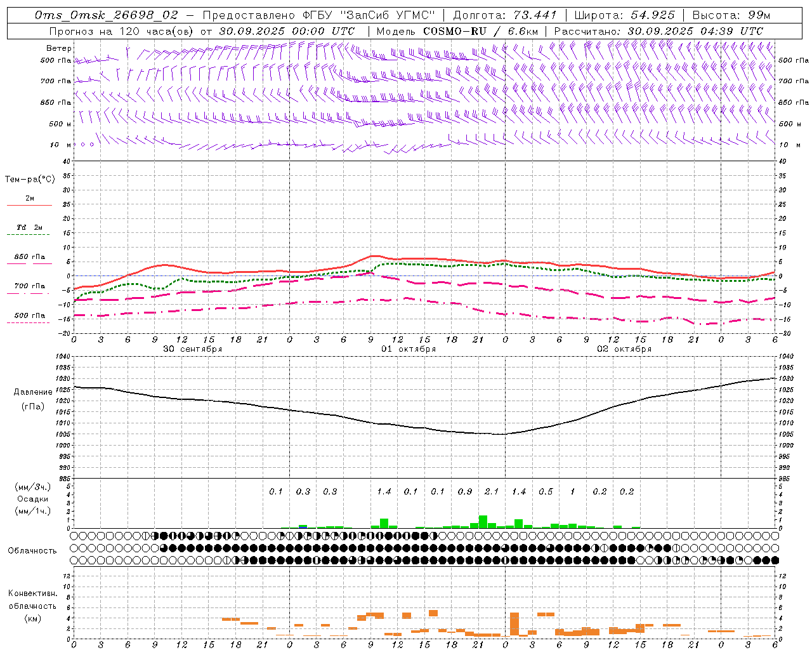Screen dimensions: 812x650
Task: Click the 30 сентября date label
Action: pos(193,349)
